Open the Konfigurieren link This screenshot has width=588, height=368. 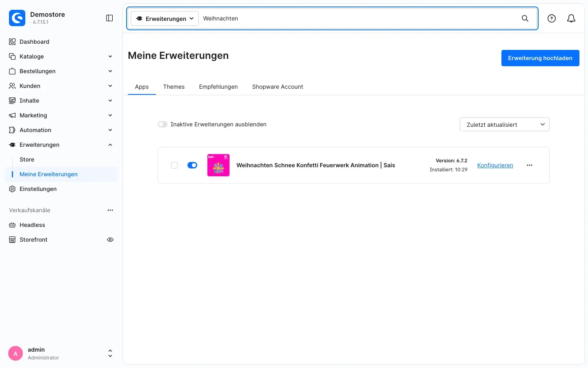click(x=495, y=165)
